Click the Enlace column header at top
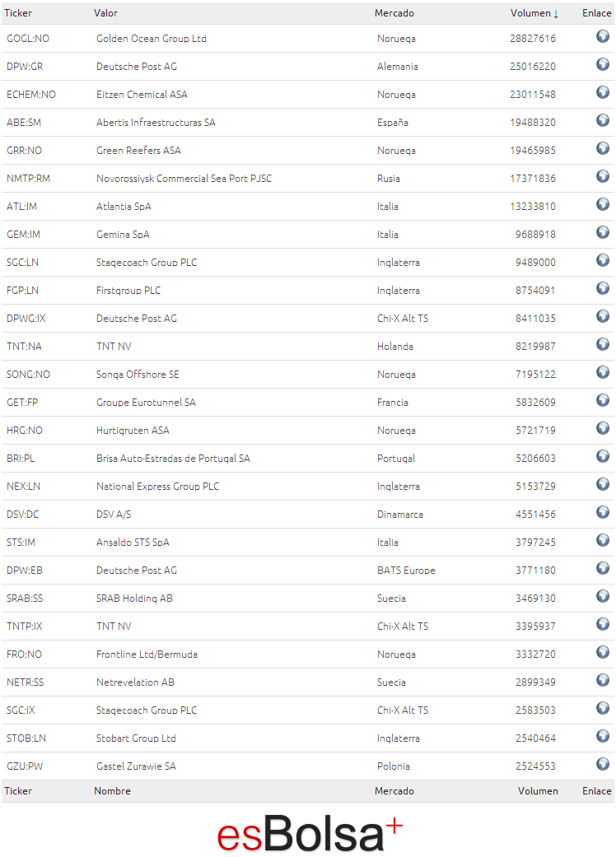This screenshot has width=616, height=857. coord(596,13)
